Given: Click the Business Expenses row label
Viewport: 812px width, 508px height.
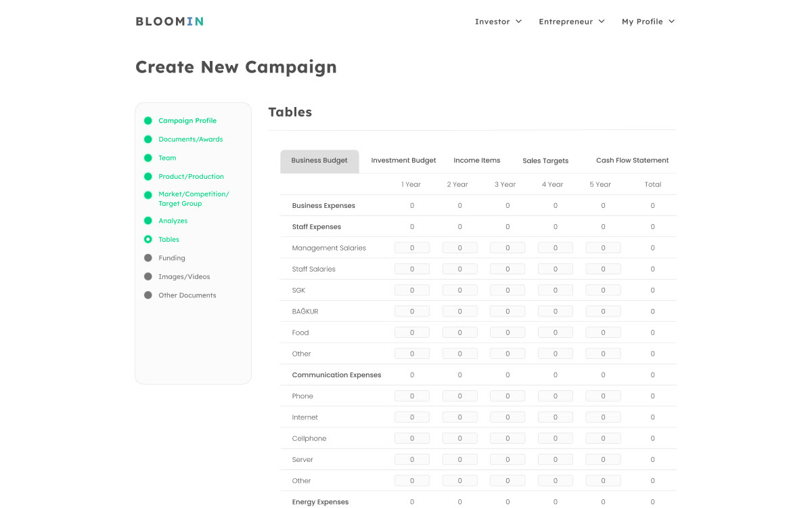Looking at the screenshot, I should coord(323,206).
